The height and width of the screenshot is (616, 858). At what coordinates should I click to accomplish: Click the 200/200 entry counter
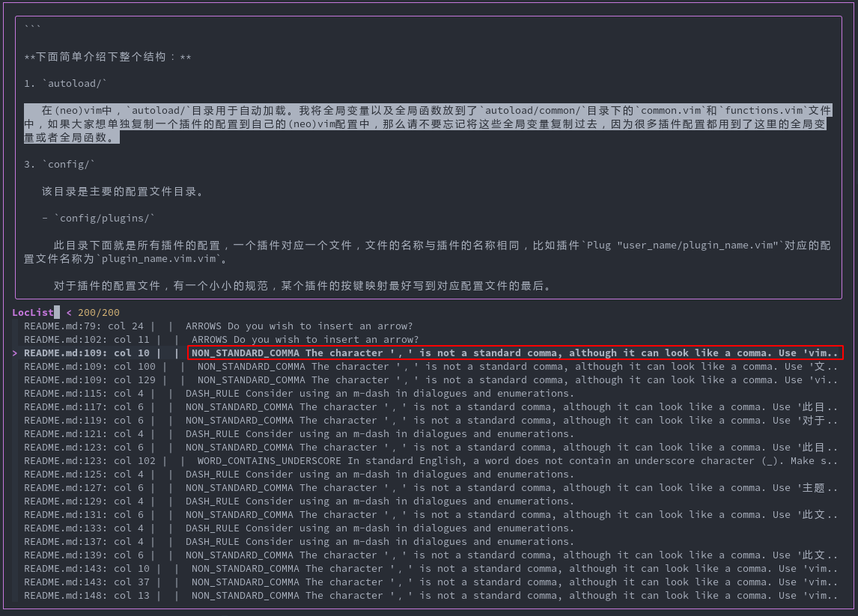click(x=99, y=312)
